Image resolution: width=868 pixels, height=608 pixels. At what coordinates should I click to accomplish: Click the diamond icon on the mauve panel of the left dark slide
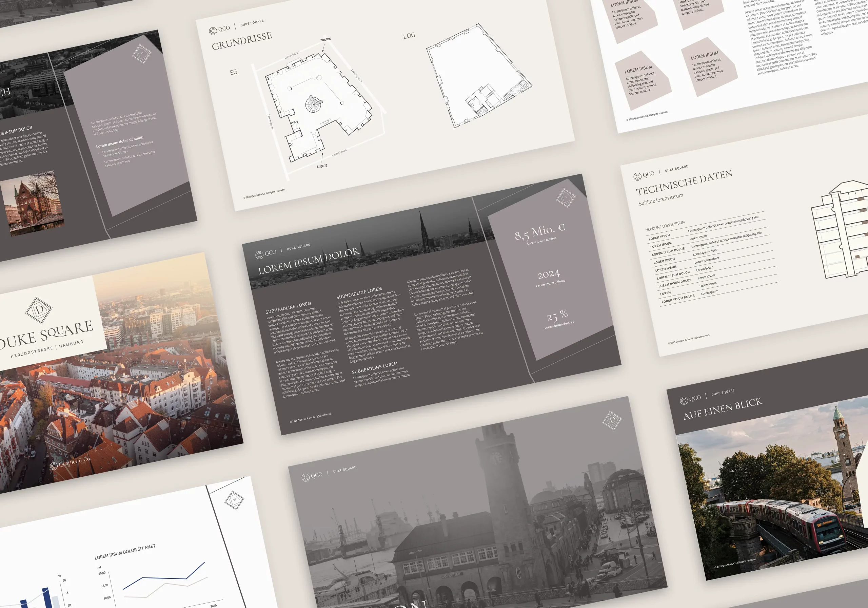pyautogui.click(x=142, y=54)
